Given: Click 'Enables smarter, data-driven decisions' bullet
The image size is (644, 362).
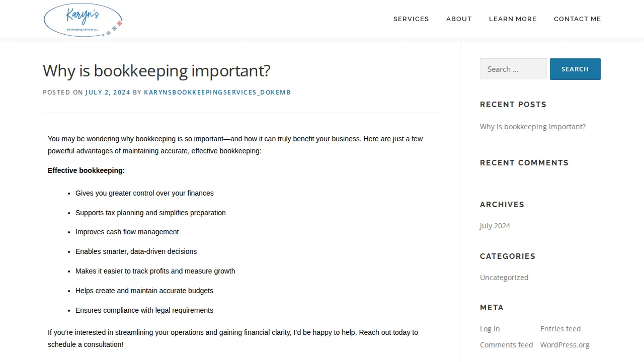Looking at the screenshot, I should pyautogui.click(x=136, y=251).
